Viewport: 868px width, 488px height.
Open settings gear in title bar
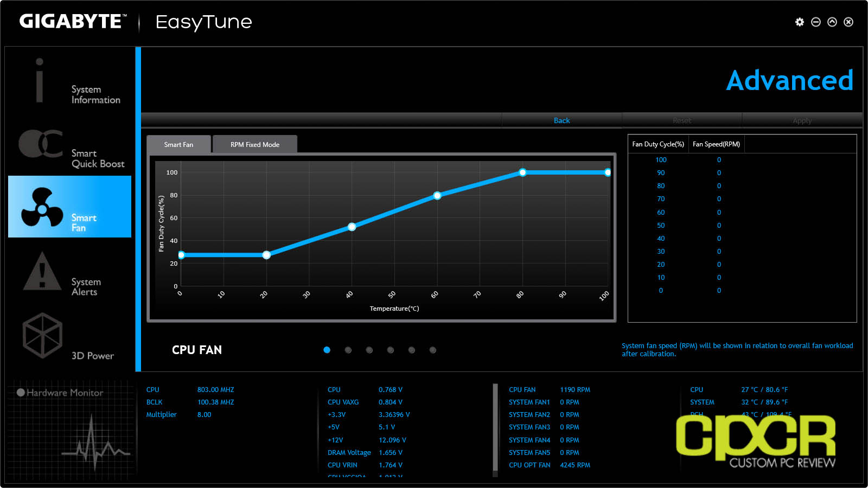click(800, 22)
